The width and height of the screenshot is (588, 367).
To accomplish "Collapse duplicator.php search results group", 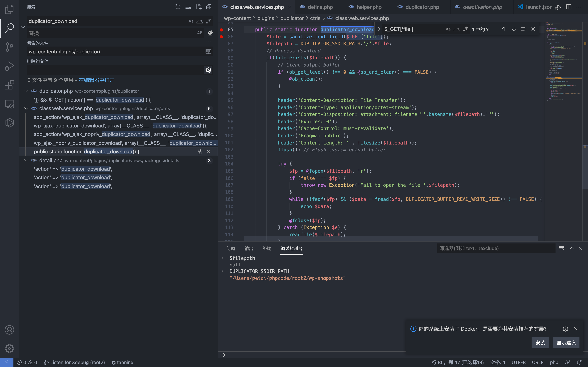I will click(x=26, y=91).
